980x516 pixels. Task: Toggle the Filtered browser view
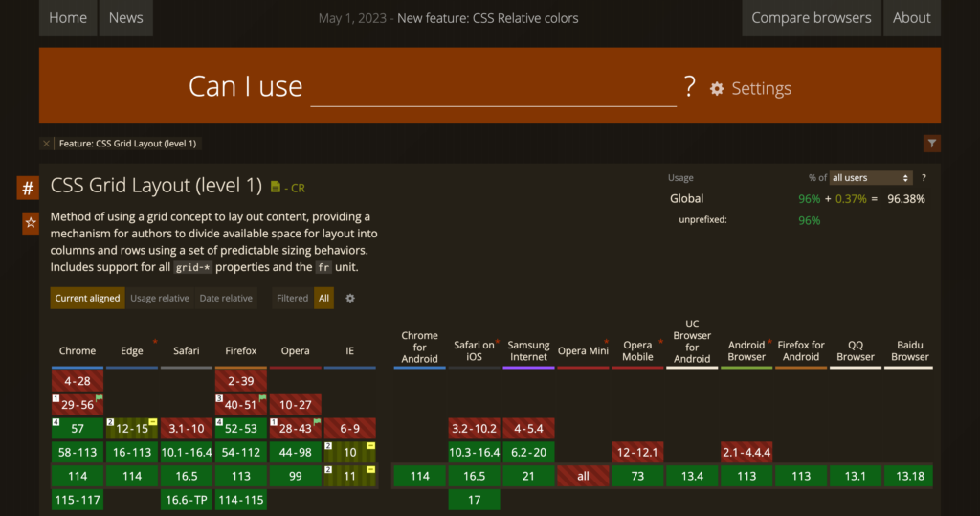point(292,299)
